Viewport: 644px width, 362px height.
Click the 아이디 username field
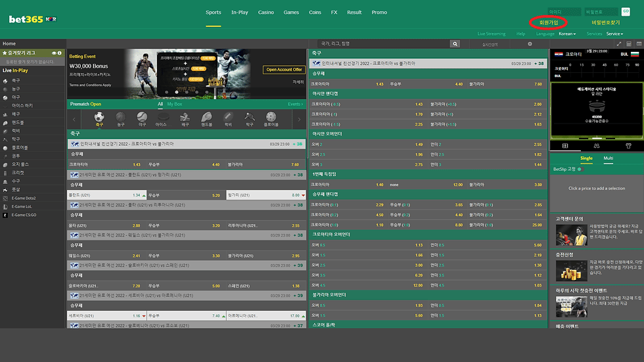[x=564, y=11]
